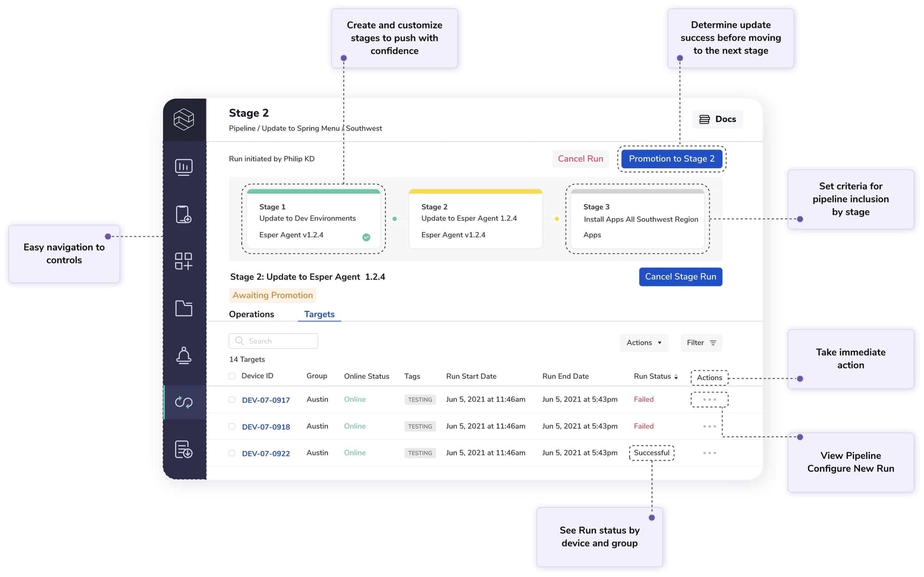The image size is (924, 577).
Task: Check the checkbox for DEV-07-0917
Action: click(x=232, y=400)
